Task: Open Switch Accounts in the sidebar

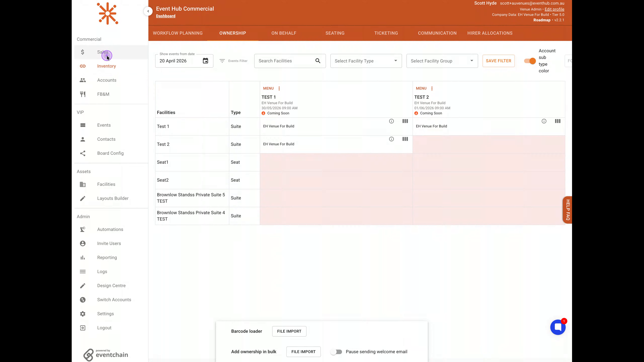Action: coord(111,300)
